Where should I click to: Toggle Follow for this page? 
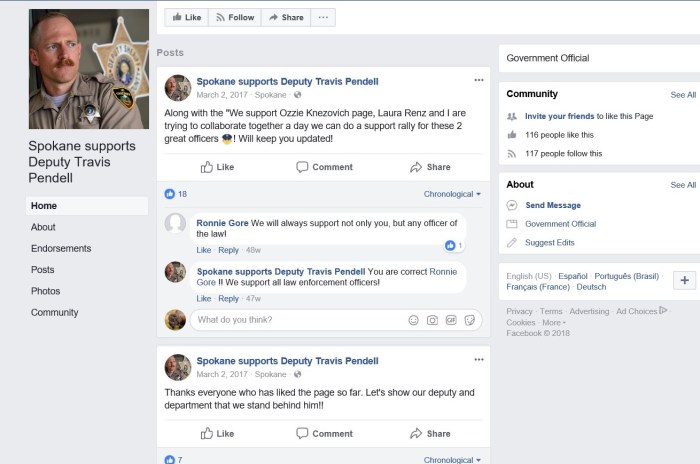point(235,17)
